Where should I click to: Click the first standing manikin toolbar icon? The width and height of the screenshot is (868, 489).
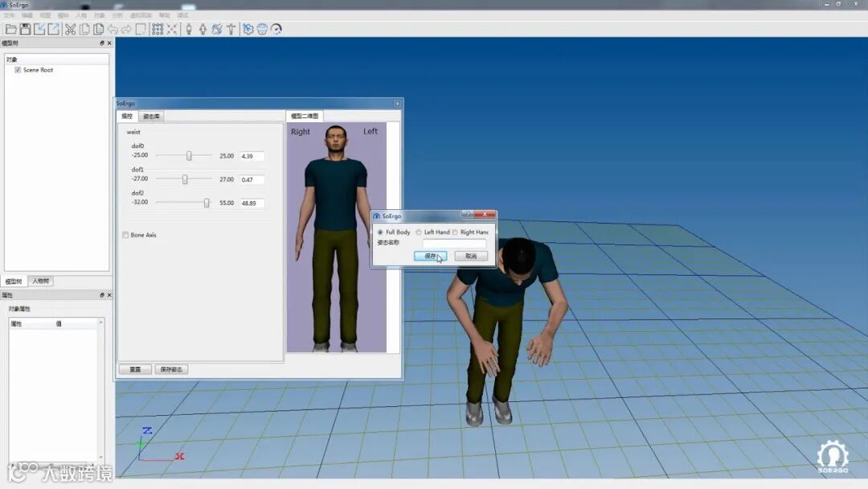click(x=189, y=29)
